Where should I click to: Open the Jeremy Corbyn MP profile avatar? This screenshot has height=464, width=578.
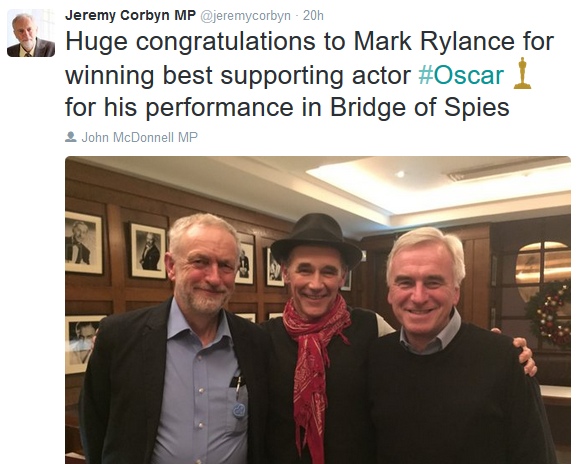click(x=31, y=33)
